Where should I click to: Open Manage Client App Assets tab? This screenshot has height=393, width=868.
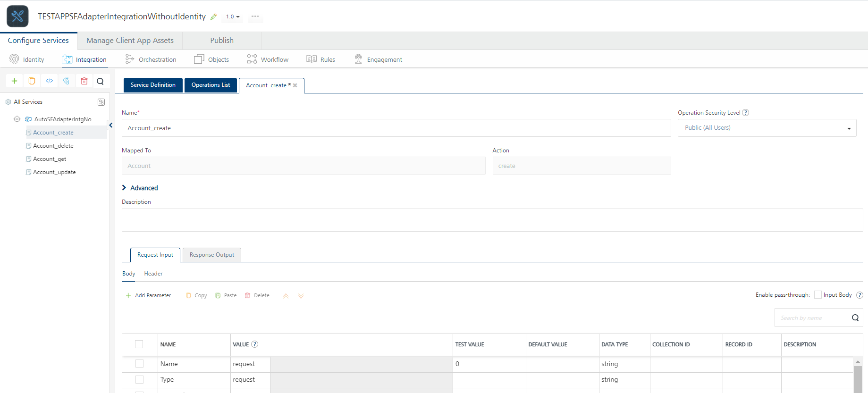(x=130, y=41)
